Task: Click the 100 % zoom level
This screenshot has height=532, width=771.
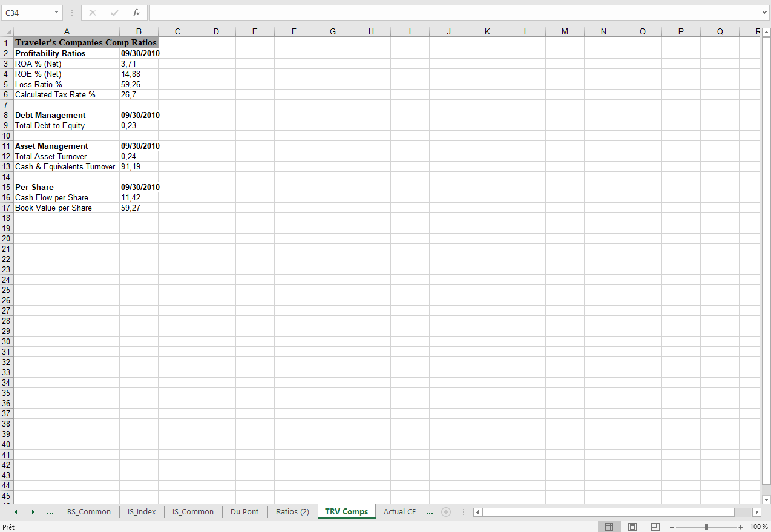Action: [x=759, y=527]
